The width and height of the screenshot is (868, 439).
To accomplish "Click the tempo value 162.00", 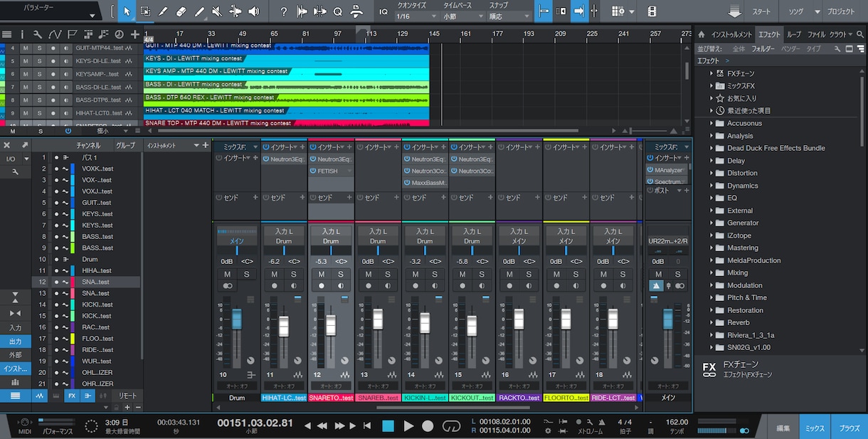I will point(677,422).
